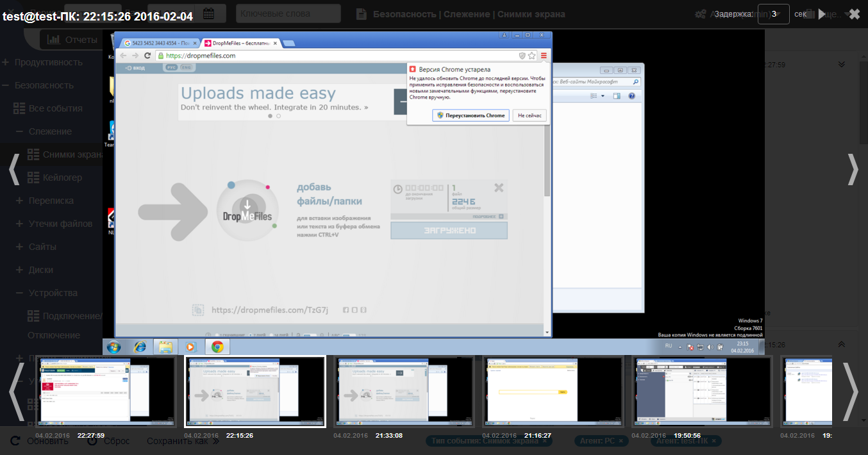
Task: Select Снимки экрана in the sidebar
Action: pyautogui.click(x=65, y=154)
